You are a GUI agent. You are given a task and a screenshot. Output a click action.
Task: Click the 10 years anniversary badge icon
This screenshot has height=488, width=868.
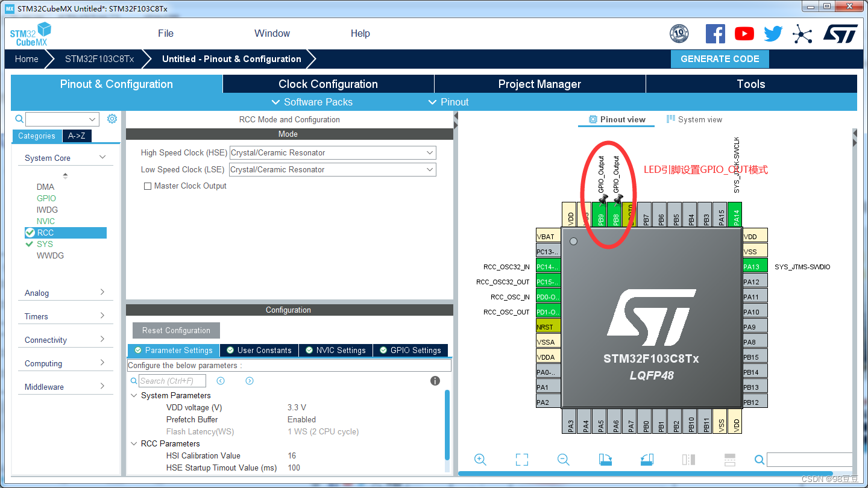[x=679, y=34]
